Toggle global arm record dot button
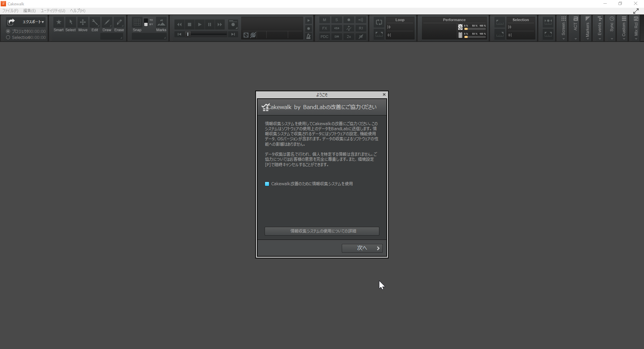The image size is (644, 349). point(349,20)
